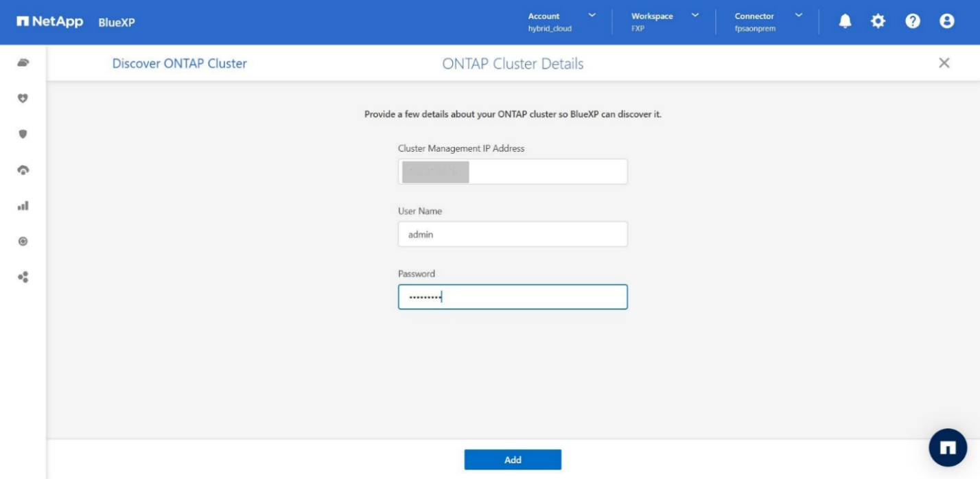Expand the Workspace FXP dropdown
This screenshot has height=479, width=980.
point(665,22)
